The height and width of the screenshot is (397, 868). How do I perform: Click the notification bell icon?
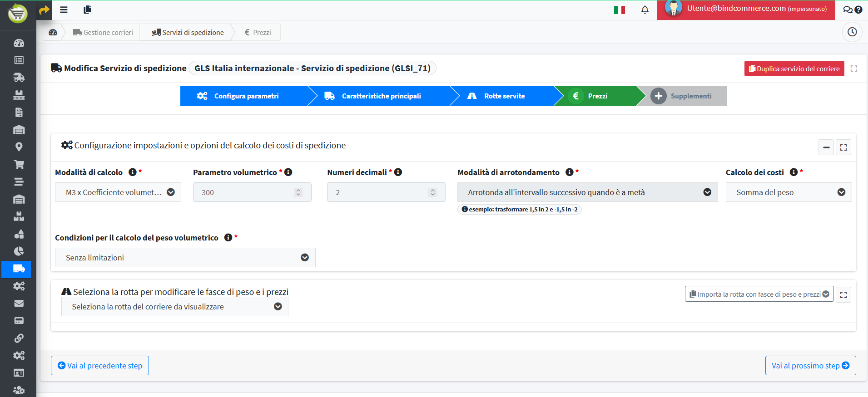tap(645, 10)
